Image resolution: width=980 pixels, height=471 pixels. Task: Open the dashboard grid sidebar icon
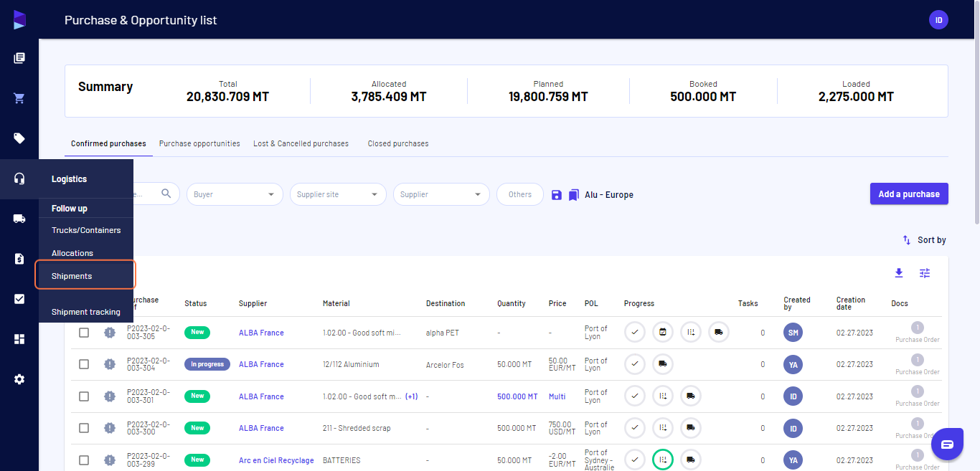pos(19,339)
